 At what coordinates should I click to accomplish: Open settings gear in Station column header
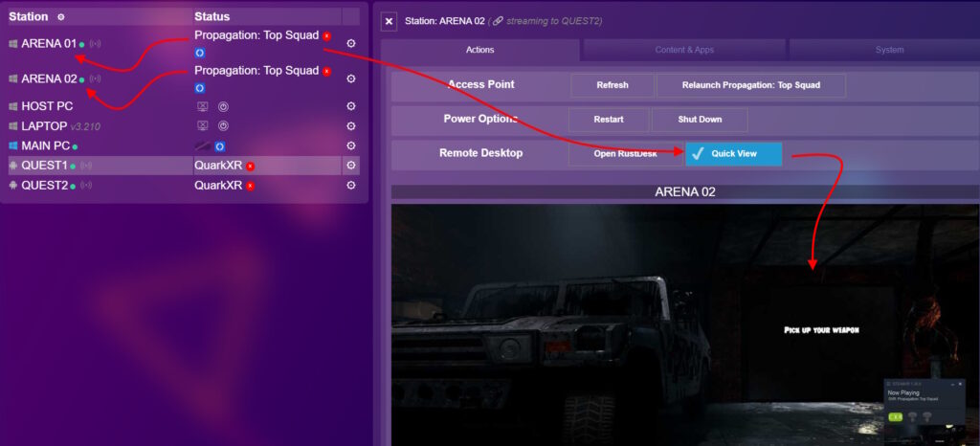point(60,17)
